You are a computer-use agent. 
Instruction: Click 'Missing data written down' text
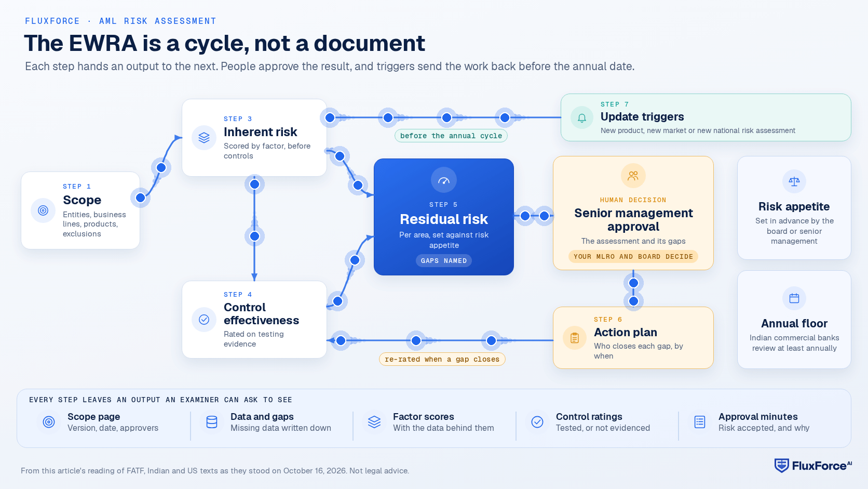click(x=281, y=428)
